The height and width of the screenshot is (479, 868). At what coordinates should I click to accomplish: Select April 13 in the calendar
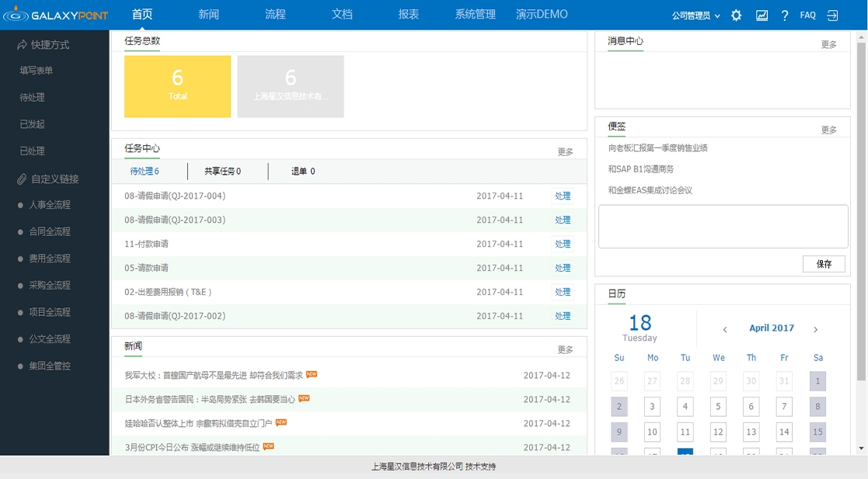[751, 432]
